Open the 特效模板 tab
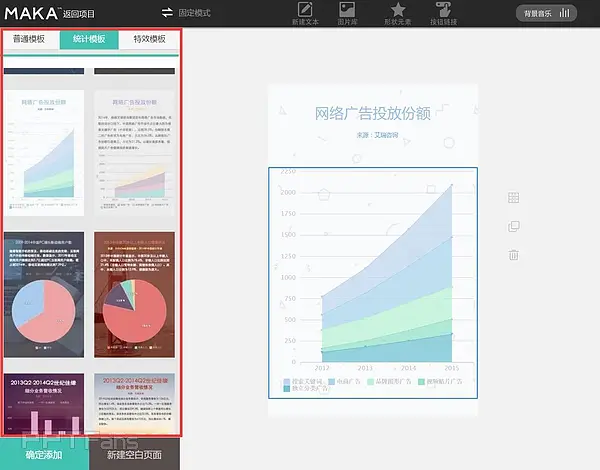 150,39
